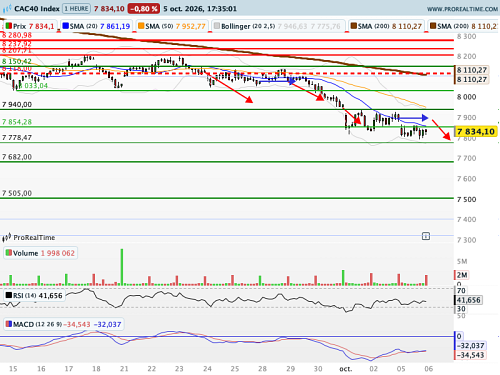Click the -34,543 MACD axis tag
The height and width of the screenshot is (375, 500).
pos(470,355)
